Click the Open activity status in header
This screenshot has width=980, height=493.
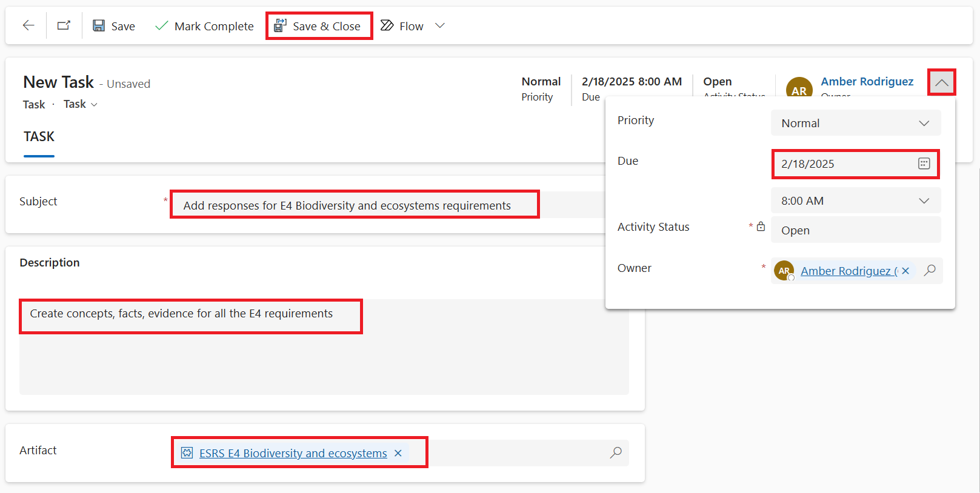[x=718, y=81]
